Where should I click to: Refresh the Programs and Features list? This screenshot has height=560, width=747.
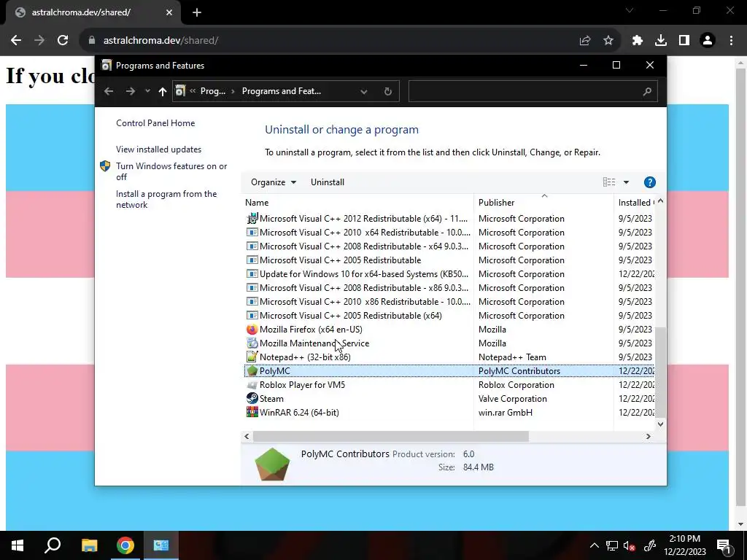[x=388, y=91]
